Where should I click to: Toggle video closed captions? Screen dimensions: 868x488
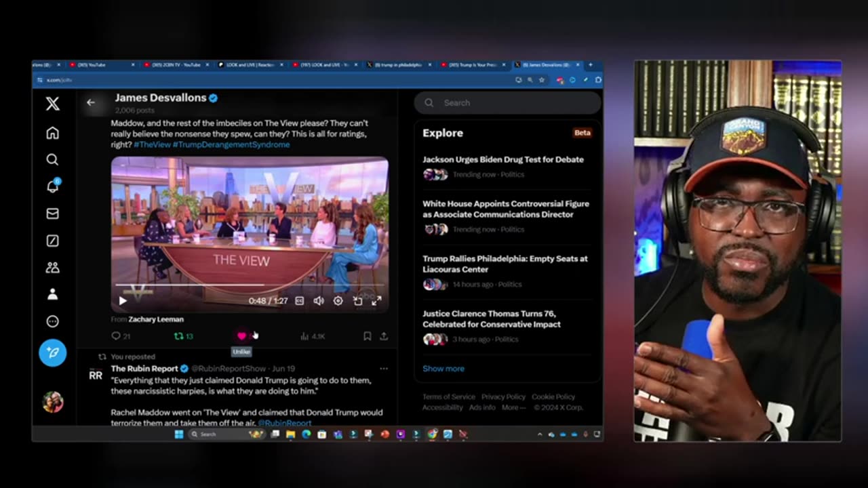click(299, 301)
